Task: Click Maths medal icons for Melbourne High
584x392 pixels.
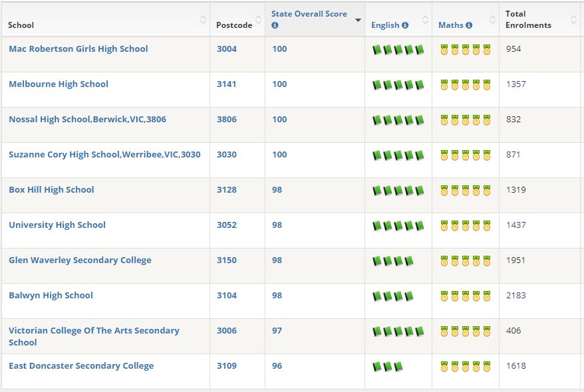Action: click(465, 85)
